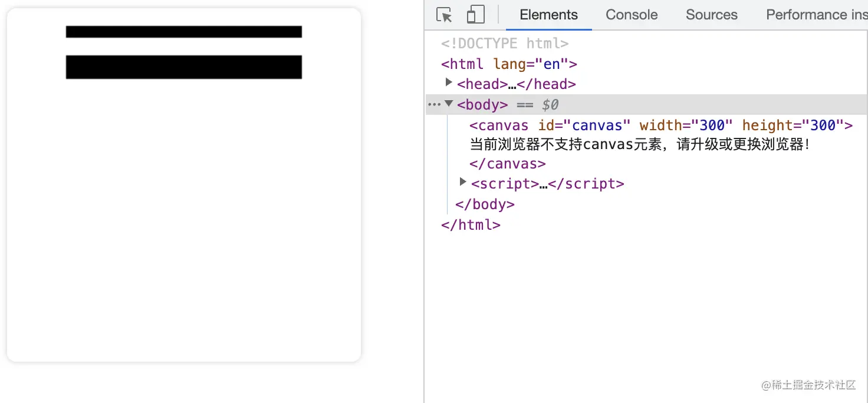Select the Performance insights tab
Viewport: 868px width, 403px height.
pos(817,15)
